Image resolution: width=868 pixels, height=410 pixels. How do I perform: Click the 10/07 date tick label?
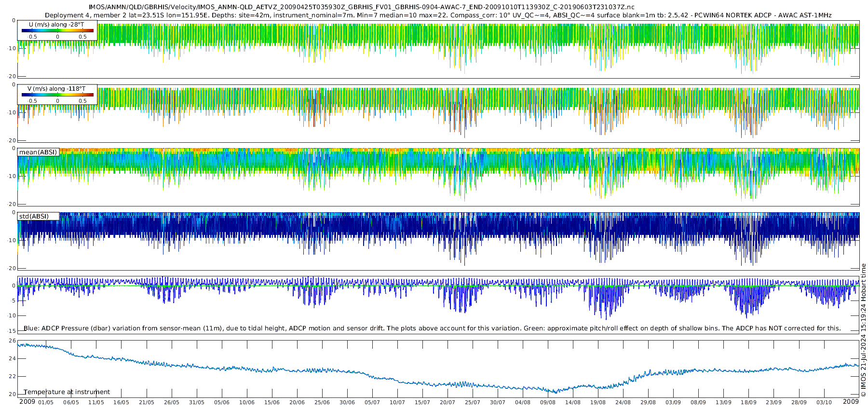pyautogui.click(x=397, y=402)
